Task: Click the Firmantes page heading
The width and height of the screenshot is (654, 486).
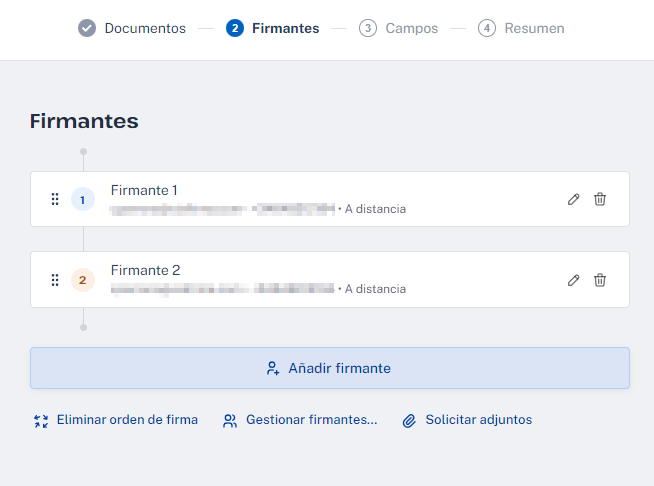Action: click(84, 121)
